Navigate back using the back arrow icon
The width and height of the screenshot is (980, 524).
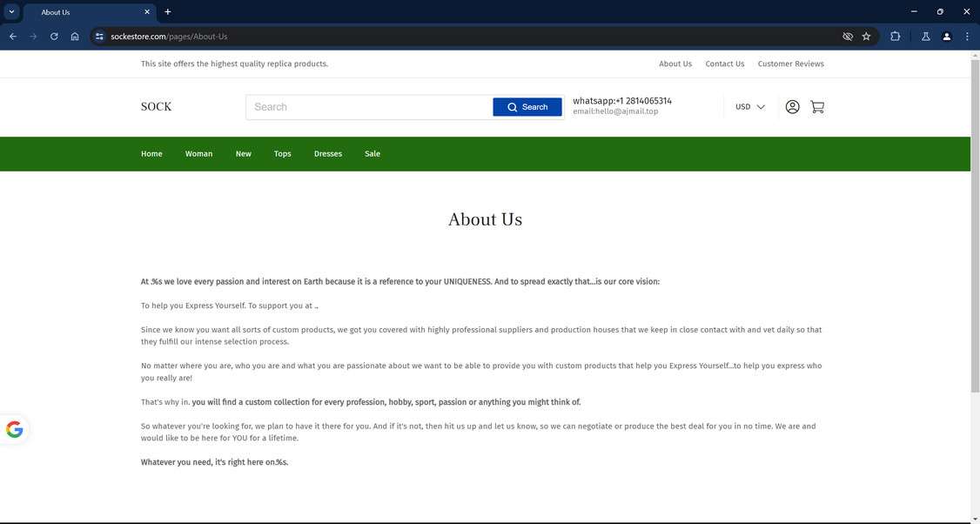pos(12,37)
